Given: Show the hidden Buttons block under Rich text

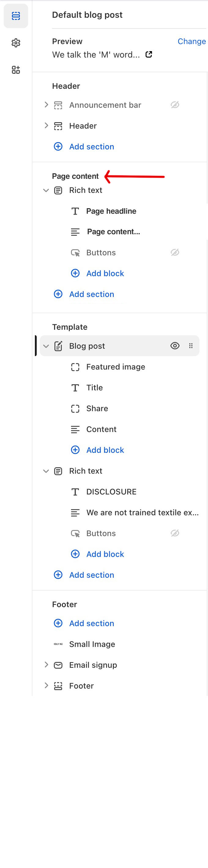Looking at the screenshot, I should pos(175,252).
